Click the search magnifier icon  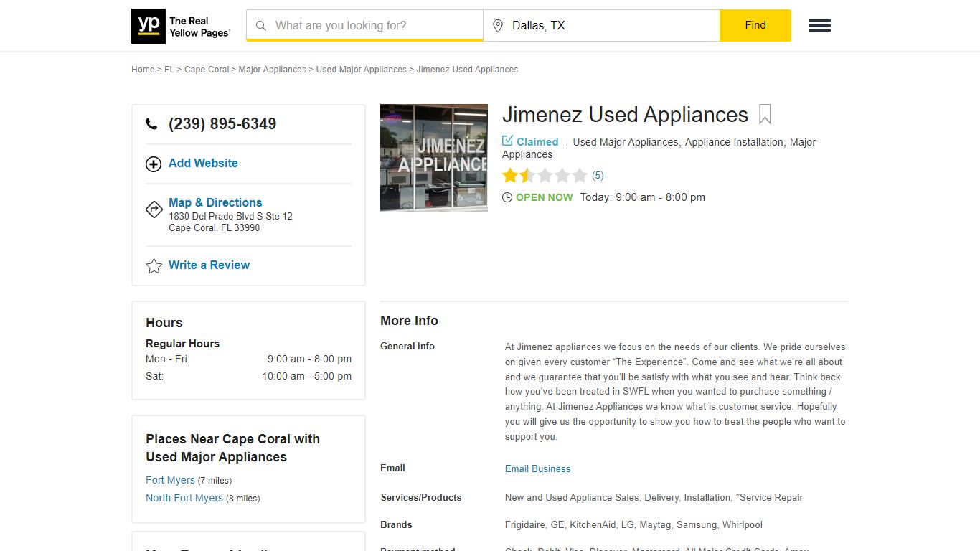tap(261, 26)
